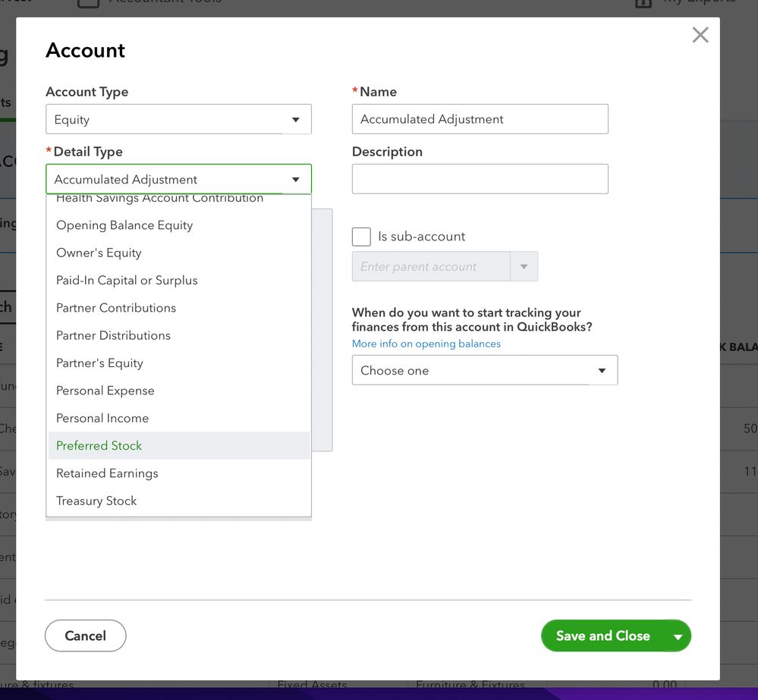
Task: Pick "Treasury Stock" in the list
Action: (96, 501)
